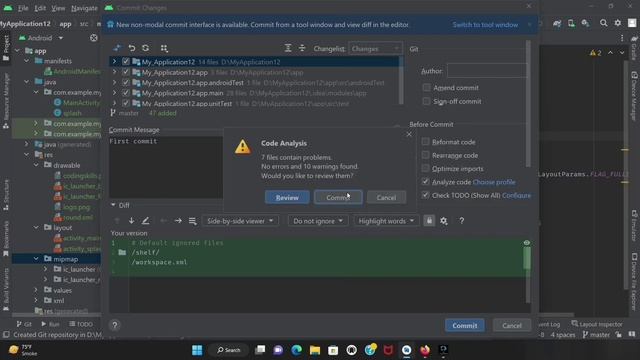Click diff help question mark icon

tap(461, 221)
